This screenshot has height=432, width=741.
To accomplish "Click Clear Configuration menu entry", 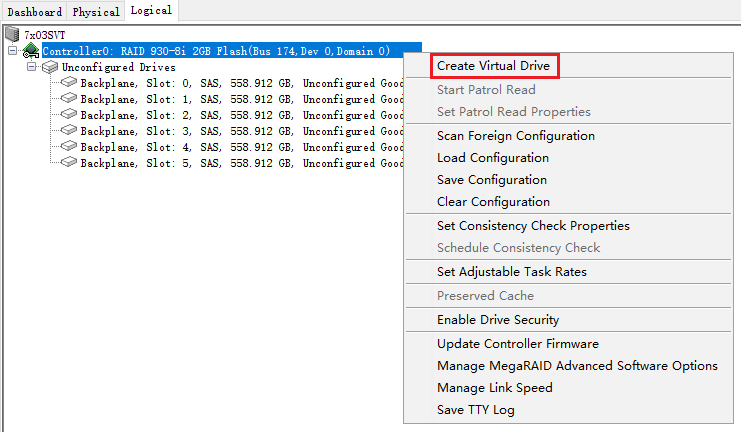I will point(492,202).
